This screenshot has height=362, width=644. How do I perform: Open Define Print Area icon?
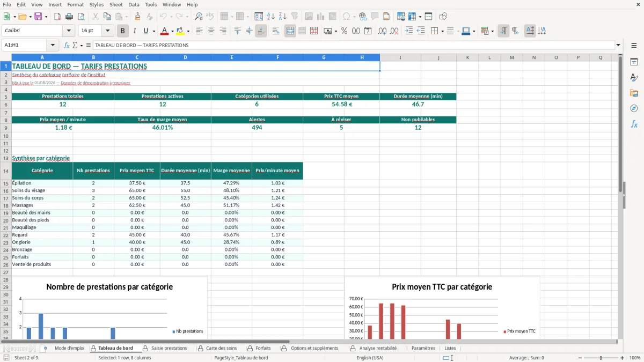point(400,17)
